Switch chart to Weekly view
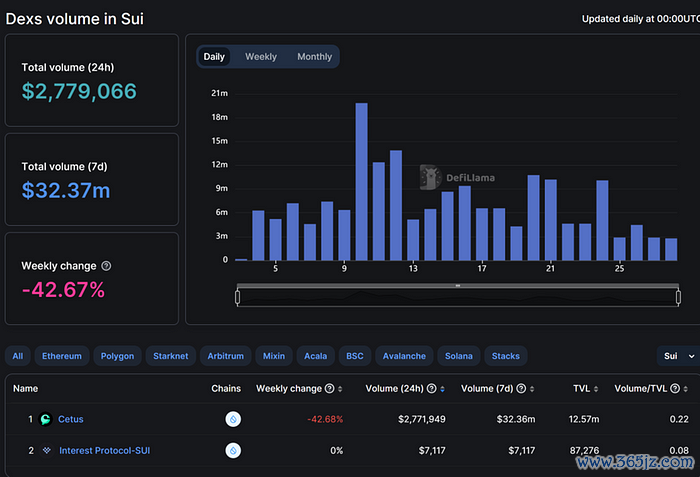700x477 pixels. [261, 57]
